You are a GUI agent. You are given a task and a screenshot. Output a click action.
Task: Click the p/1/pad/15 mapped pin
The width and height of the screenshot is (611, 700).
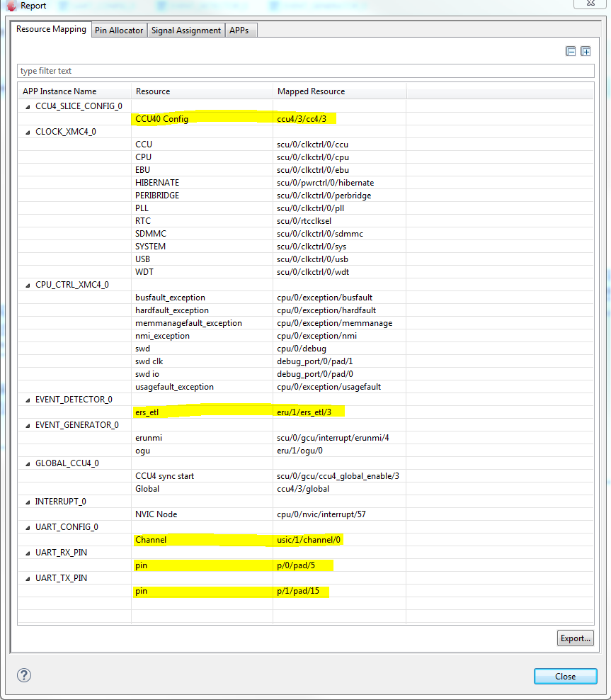pyautogui.click(x=298, y=591)
